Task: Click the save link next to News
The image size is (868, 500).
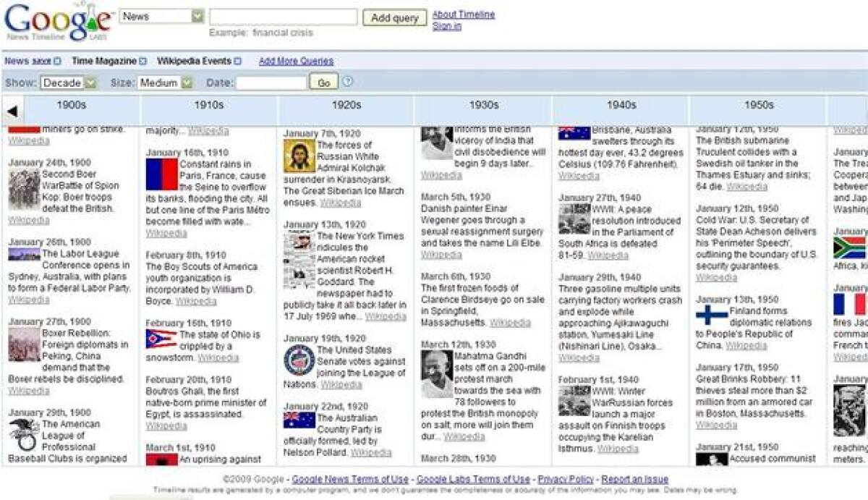Action: (41, 62)
